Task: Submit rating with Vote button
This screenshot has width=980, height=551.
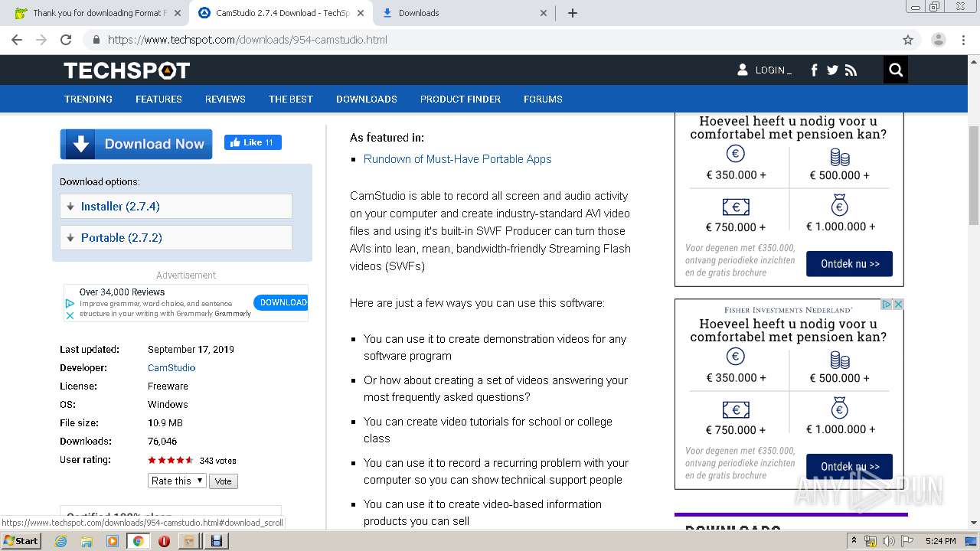Action: pyautogui.click(x=223, y=481)
